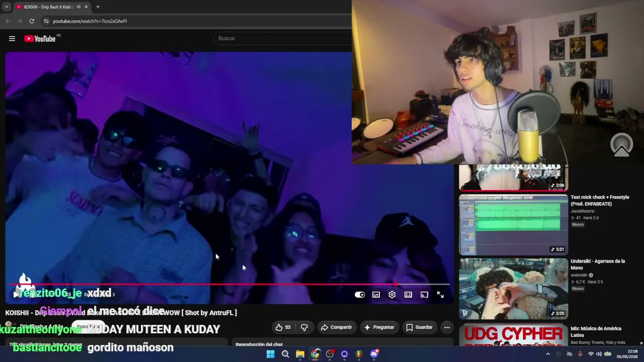Open the YouTube hamburger guide menu
Screen dimensions: 644x362
pos(12,39)
